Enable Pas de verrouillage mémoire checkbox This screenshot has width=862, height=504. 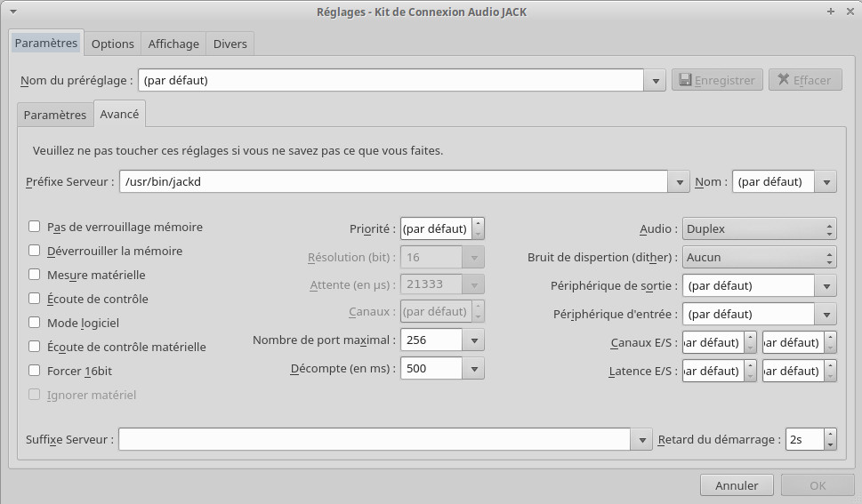(34, 227)
